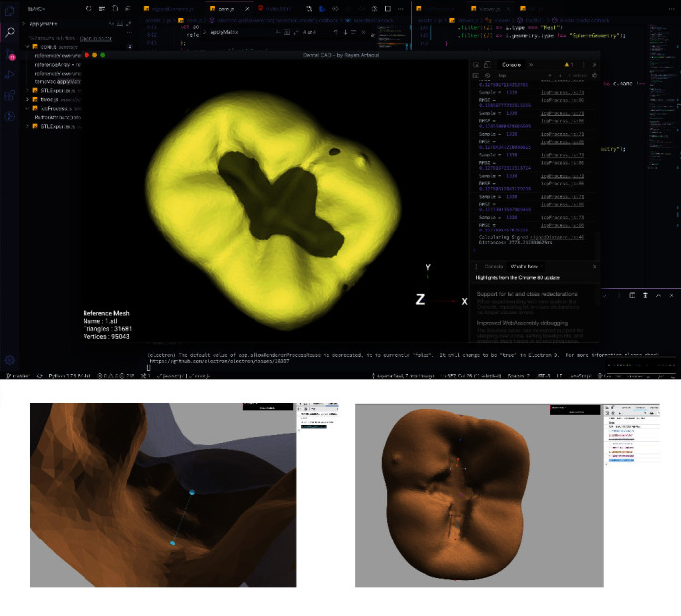The width and height of the screenshot is (681, 616).
Task: Click the Y axis label of the gizmo
Action: [x=428, y=267]
